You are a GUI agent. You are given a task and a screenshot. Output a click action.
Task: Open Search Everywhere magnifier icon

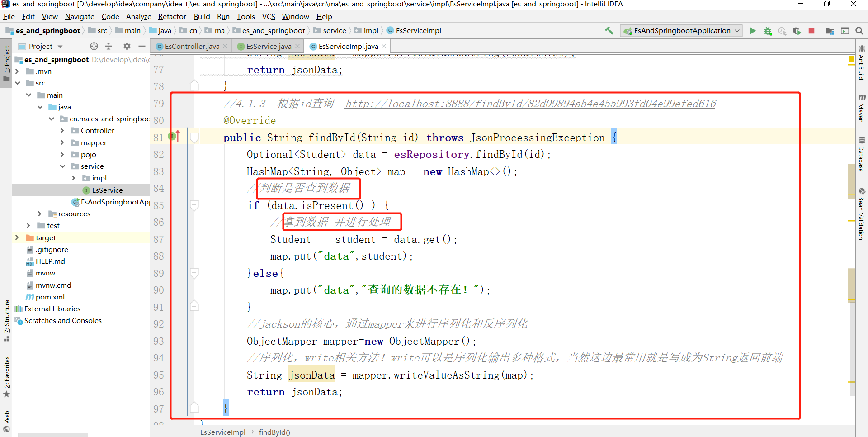859,31
